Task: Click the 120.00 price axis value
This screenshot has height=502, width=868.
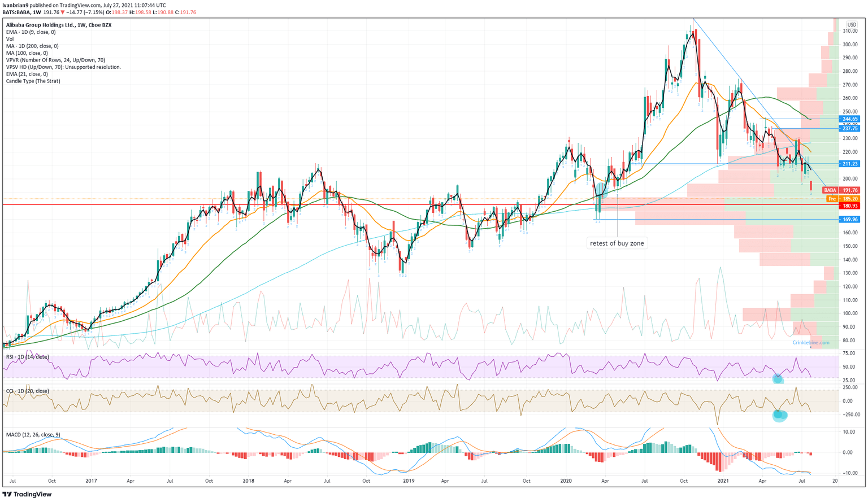Action: (850, 286)
